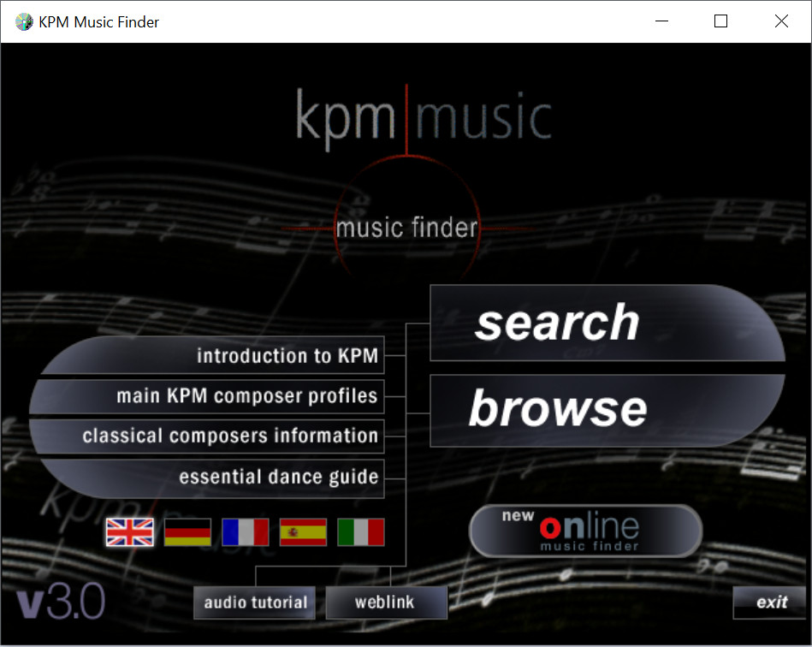812x647 pixels.
Task: Choose the French flag language option
Action: (x=246, y=532)
